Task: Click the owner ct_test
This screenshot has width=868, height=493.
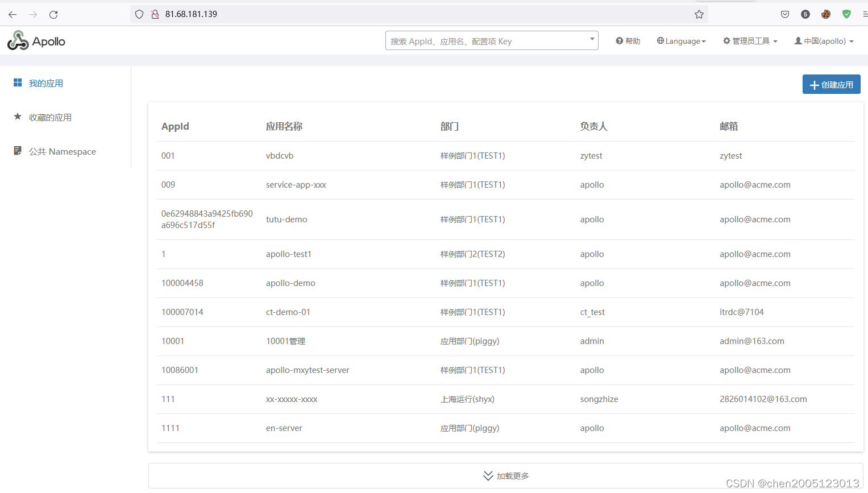Action: 592,312
